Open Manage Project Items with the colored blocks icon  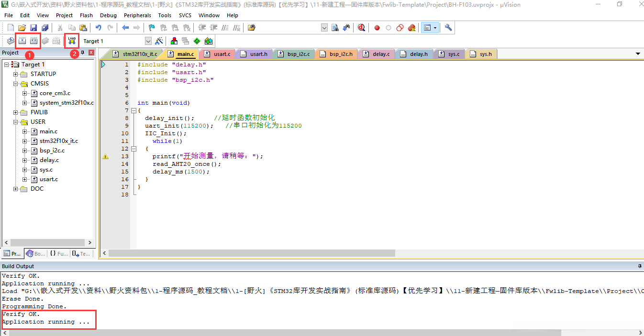(174, 41)
